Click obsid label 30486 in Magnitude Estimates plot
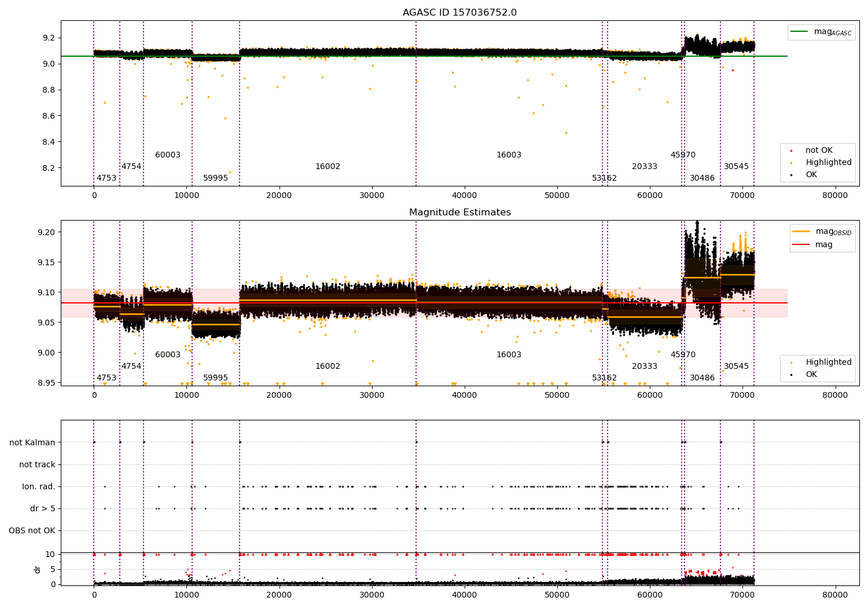Screen dimensions: 868x608 702,378
